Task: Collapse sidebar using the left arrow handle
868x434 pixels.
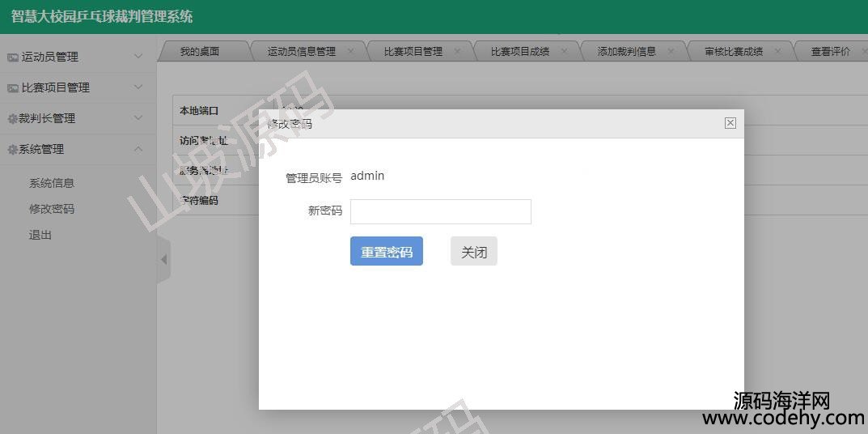Action: click(x=163, y=260)
